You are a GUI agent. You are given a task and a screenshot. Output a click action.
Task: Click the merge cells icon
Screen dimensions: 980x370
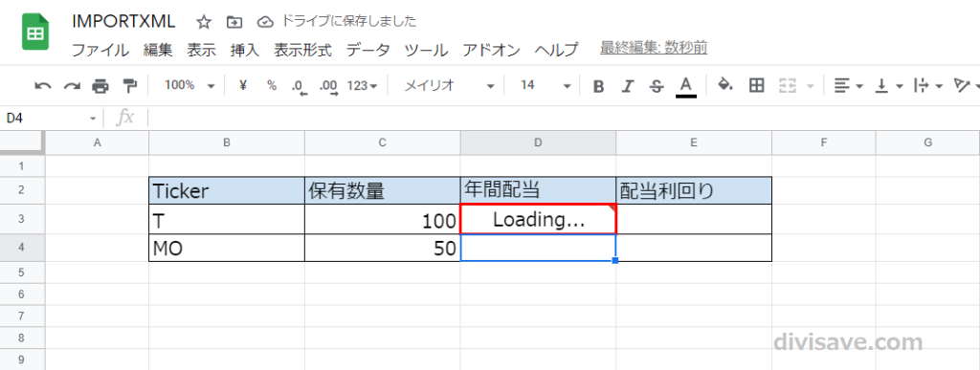tap(788, 85)
